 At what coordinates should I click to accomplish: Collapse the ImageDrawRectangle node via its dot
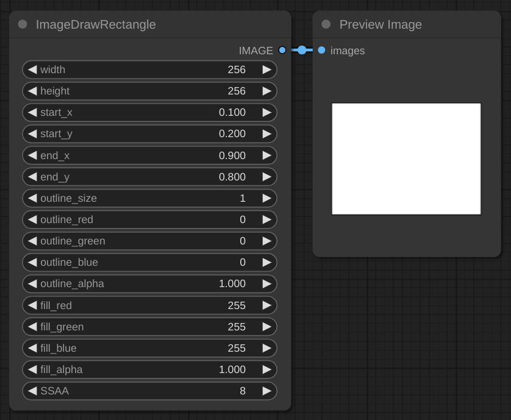[23, 24]
